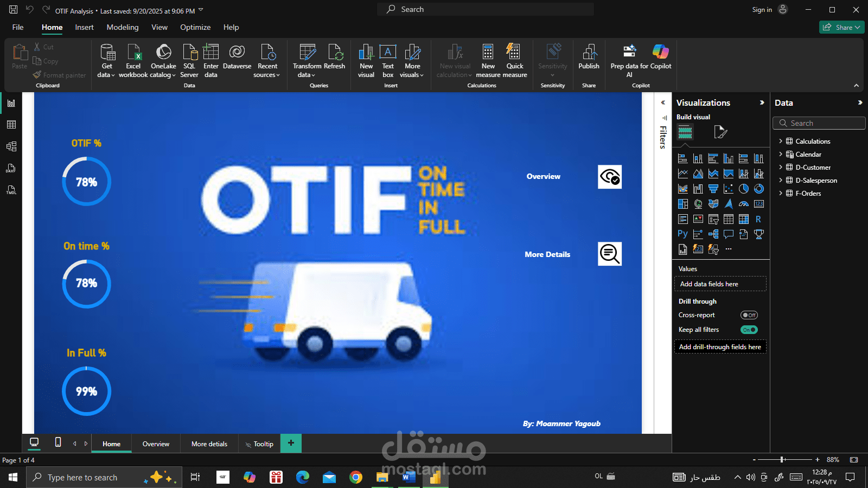Image resolution: width=868 pixels, height=488 pixels.
Task: Switch to the More details page tab
Action: pyautogui.click(x=209, y=444)
